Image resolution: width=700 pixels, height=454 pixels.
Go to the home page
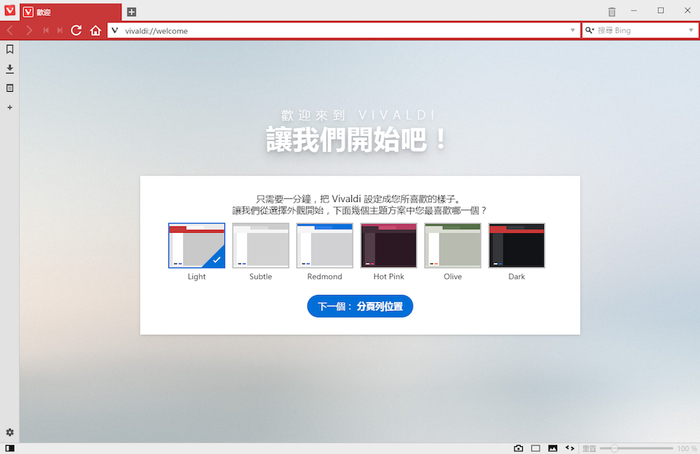(x=96, y=30)
